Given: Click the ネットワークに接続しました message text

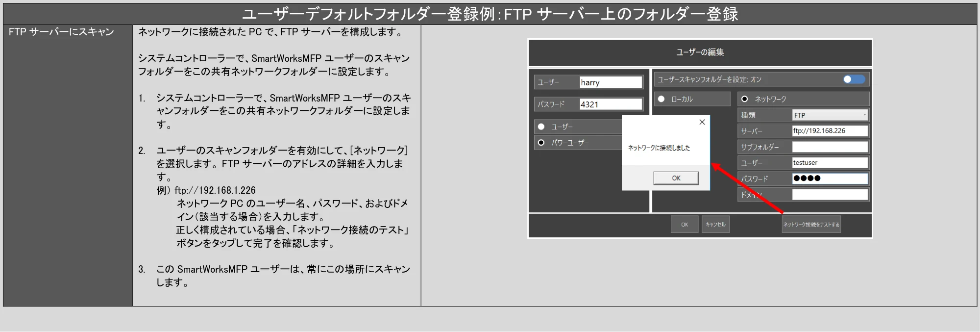Looking at the screenshot, I should pos(659,148).
